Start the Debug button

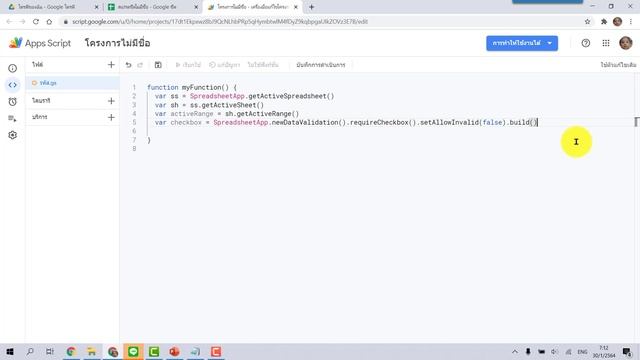[224, 65]
